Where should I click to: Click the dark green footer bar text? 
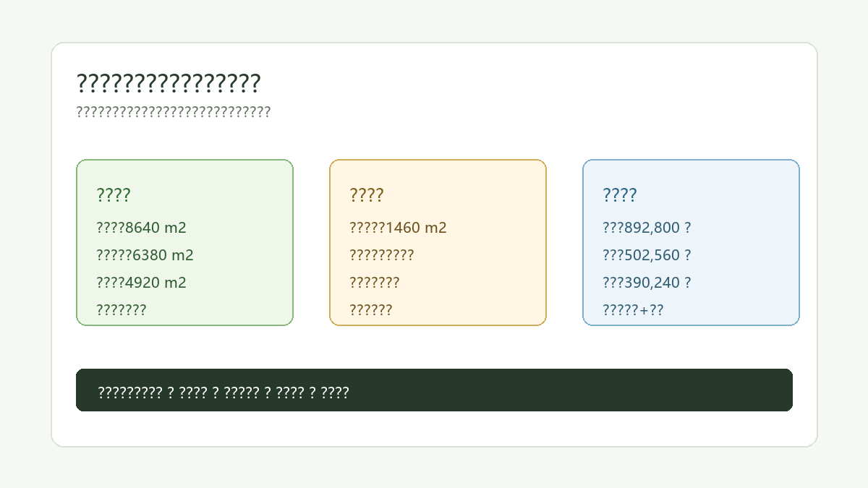point(224,393)
